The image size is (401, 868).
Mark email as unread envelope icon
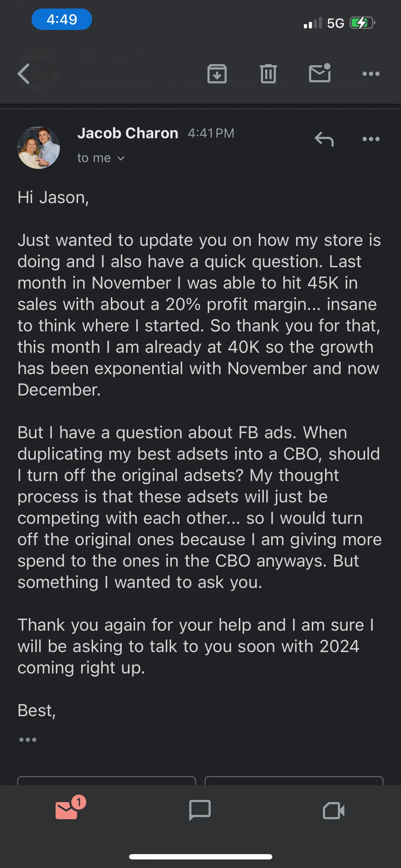[x=320, y=73]
